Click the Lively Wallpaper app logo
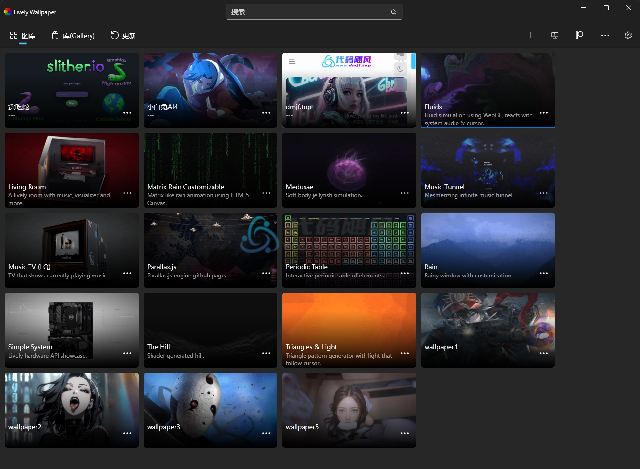This screenshot has height=469, width=640. click(7, 12)
